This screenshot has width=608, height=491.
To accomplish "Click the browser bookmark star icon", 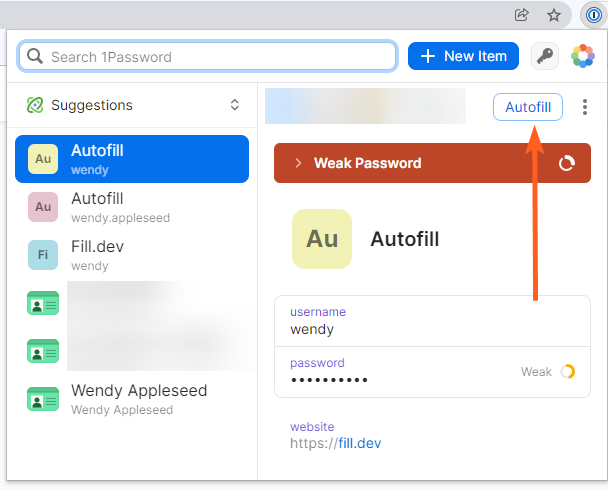I will click(x=554, y=15).
